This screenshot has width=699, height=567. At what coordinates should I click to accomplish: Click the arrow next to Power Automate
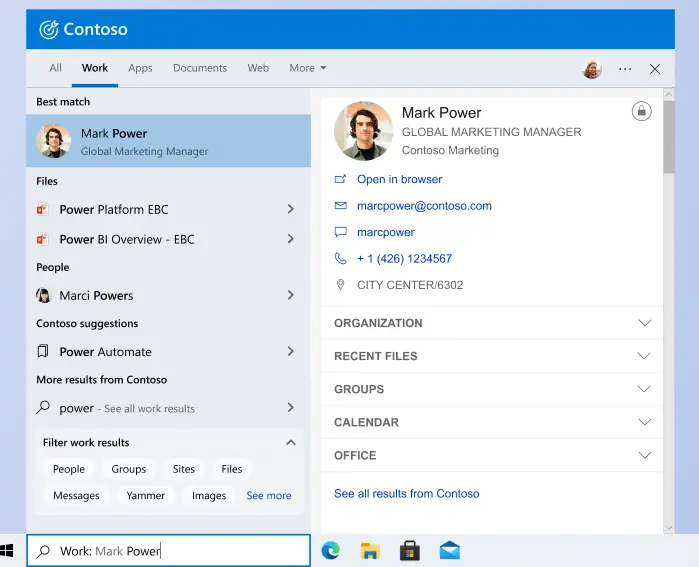point(291,351)
